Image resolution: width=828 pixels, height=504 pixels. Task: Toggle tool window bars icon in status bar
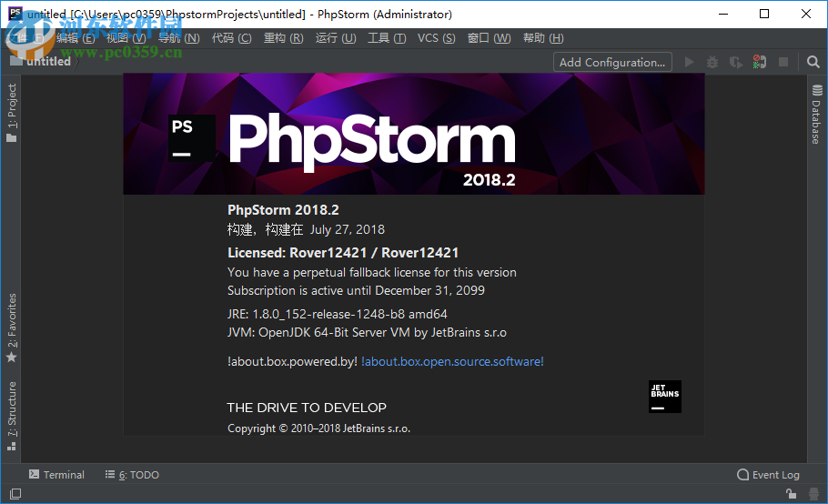(15, 494)
